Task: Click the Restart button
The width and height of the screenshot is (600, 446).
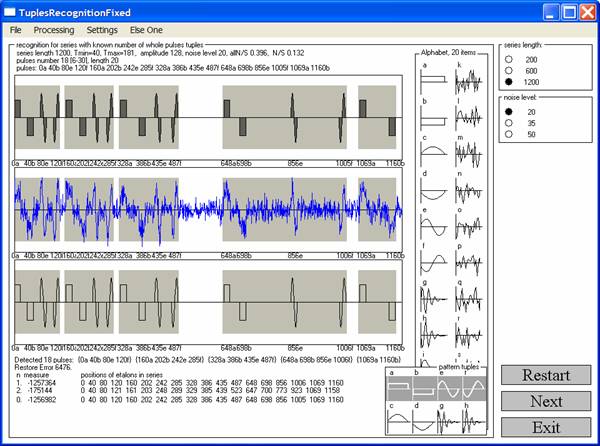Action: [546, 375]
